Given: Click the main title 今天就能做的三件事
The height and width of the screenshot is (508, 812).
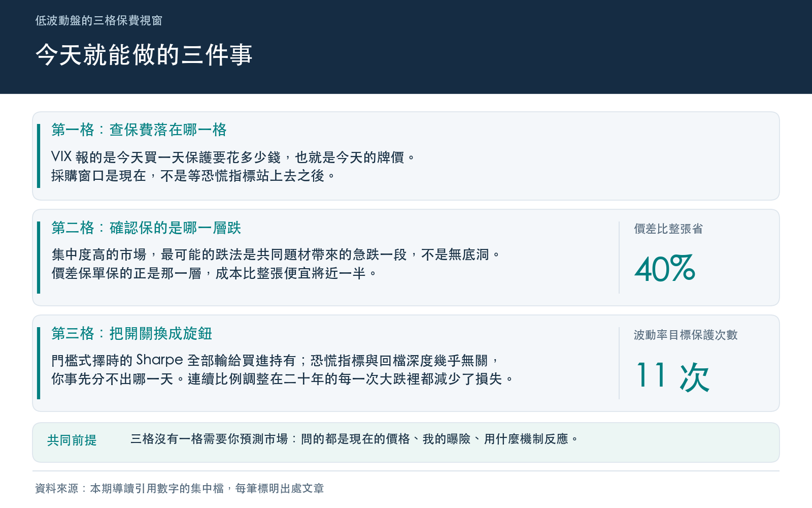Looking at the screenshot, I should pos(144,55).
